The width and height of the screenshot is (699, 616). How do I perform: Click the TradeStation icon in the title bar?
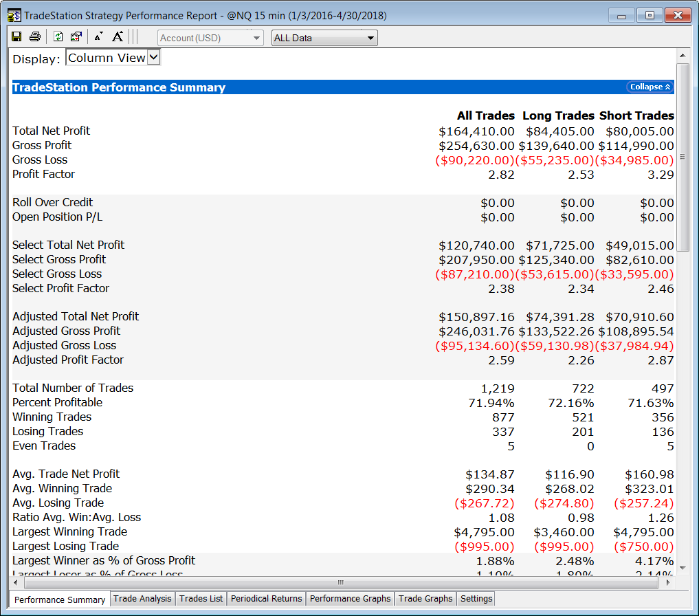pos(14,16)
